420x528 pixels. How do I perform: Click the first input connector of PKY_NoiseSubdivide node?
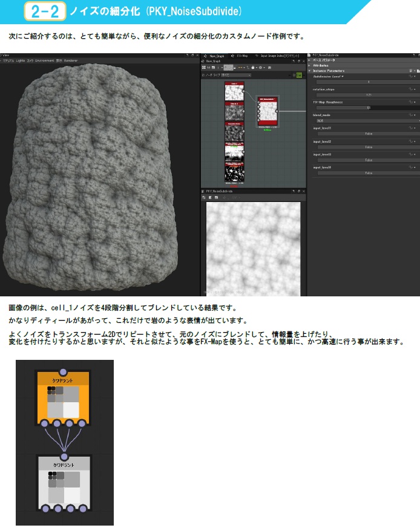click(258, 102)
